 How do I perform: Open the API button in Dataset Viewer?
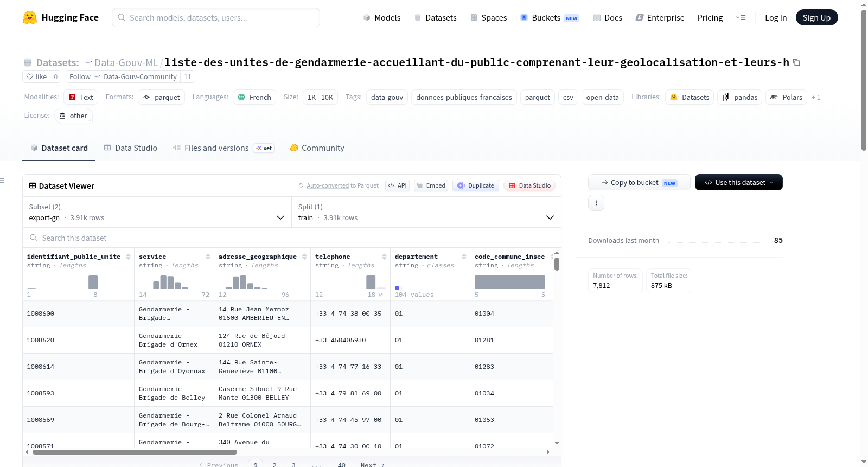397,185
